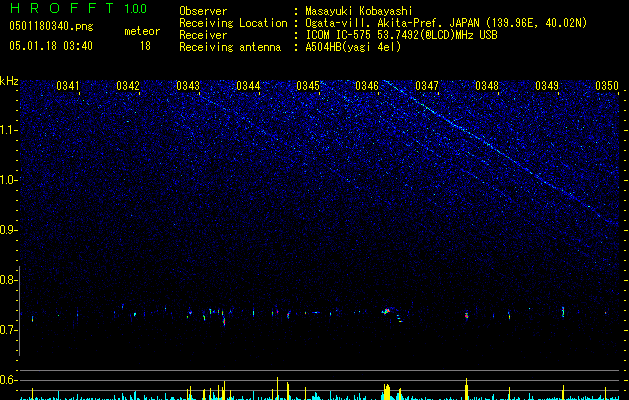Click the Receiving antenna label
Image resolution: width=629 pixels, height=400 pixels.
230,47
